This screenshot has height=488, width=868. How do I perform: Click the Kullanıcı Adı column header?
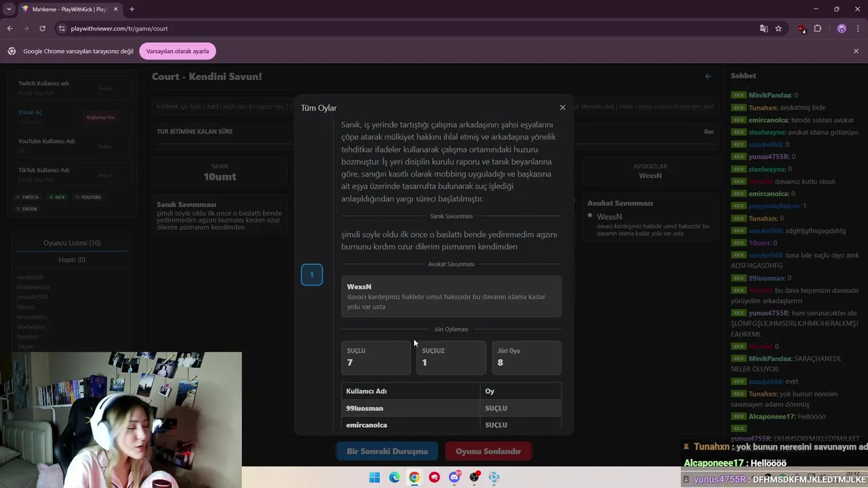(x=411, y=391)
